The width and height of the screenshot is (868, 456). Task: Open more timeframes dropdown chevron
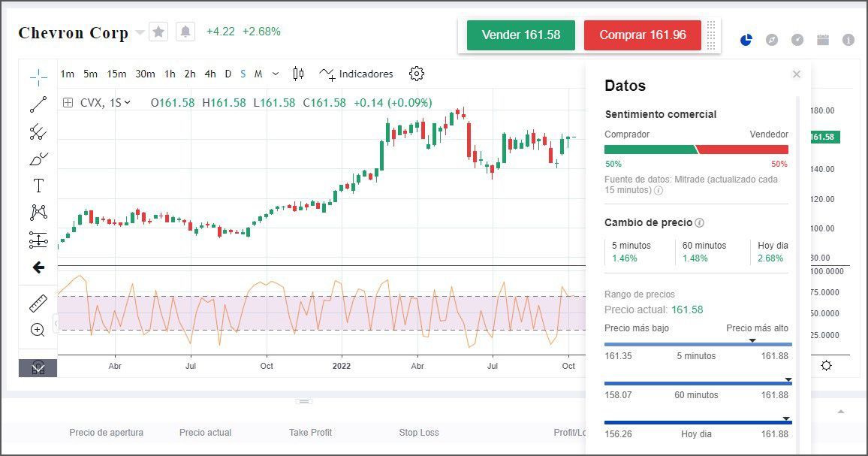[276, 74]
